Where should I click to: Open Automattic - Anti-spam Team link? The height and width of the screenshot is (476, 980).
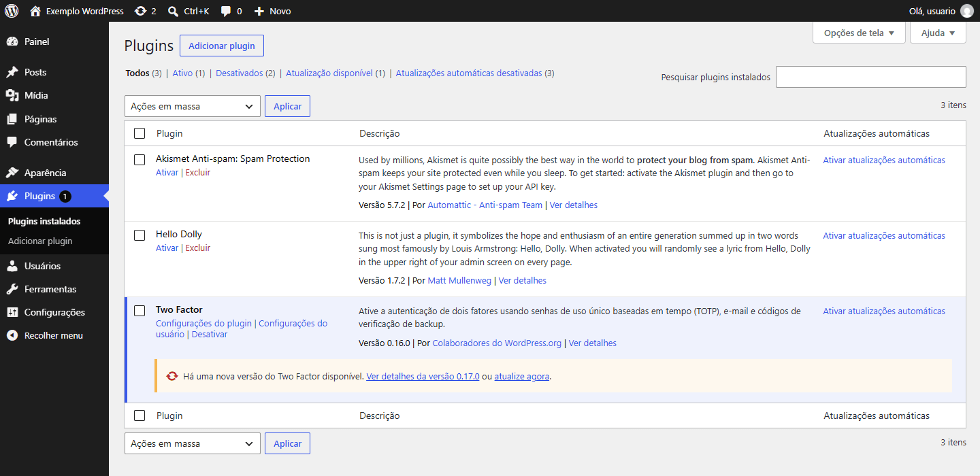pyautogui.click(x=485, y=205)
